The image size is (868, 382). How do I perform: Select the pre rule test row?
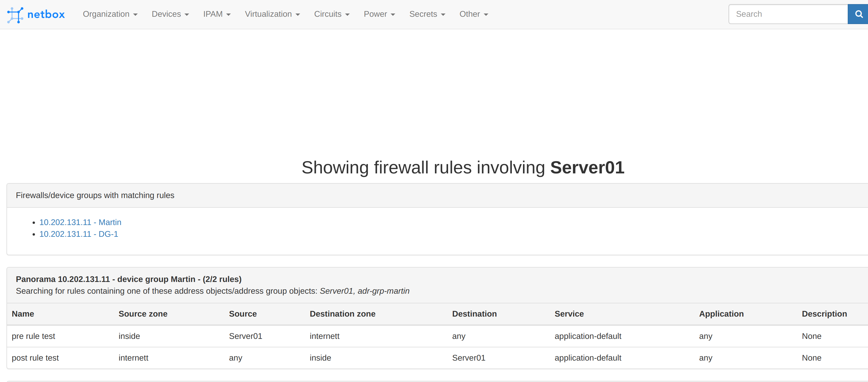point(33,336)
